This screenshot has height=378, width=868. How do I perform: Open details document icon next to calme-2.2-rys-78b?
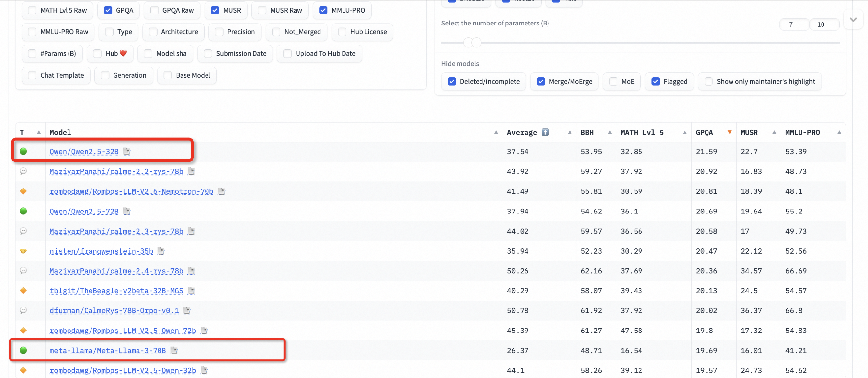pyautogui.click(x=191, y=171)
